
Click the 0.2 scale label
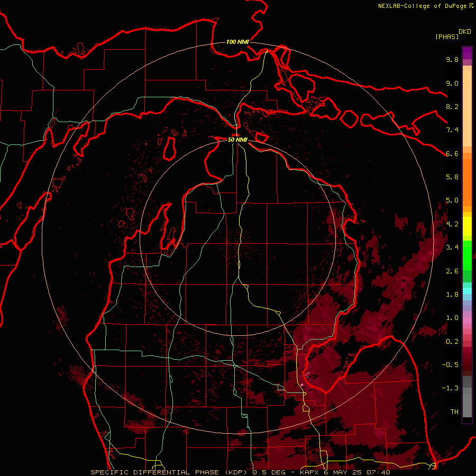click(452, 342)
